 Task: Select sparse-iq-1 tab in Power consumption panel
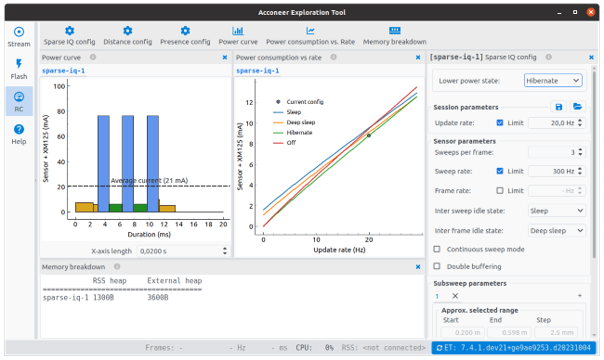pyautogui.click(x=257, y=70)
